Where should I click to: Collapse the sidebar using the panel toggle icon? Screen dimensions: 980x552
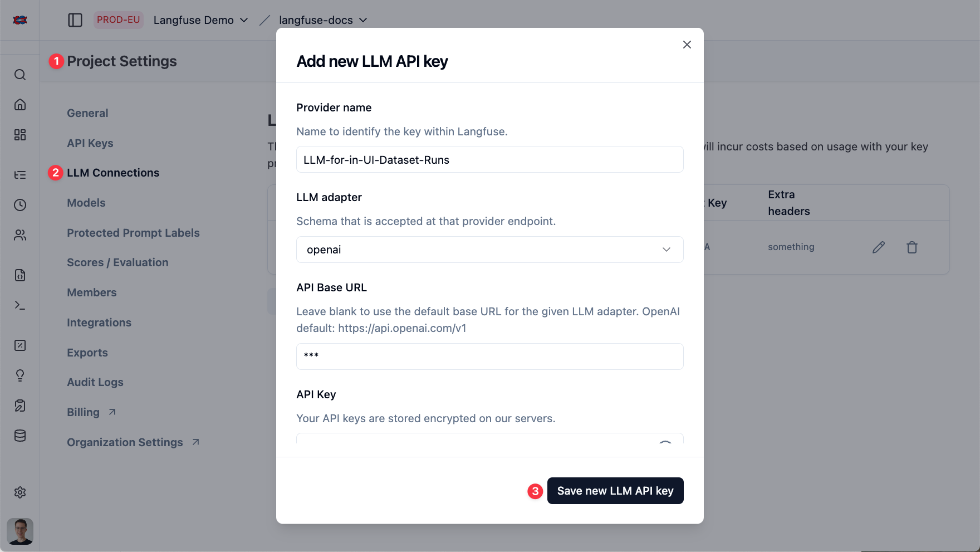point(75,19)
